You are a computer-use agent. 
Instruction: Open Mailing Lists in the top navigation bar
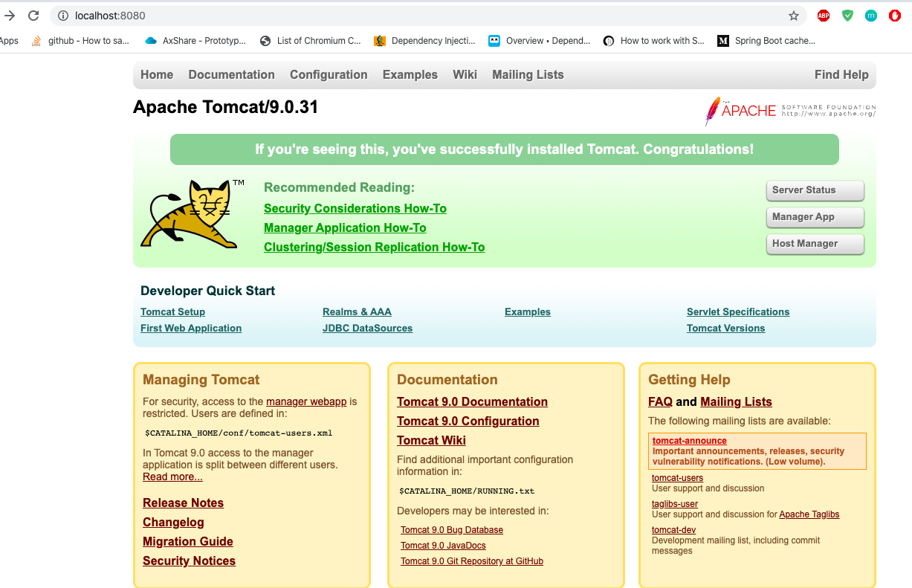pos(528,74)
